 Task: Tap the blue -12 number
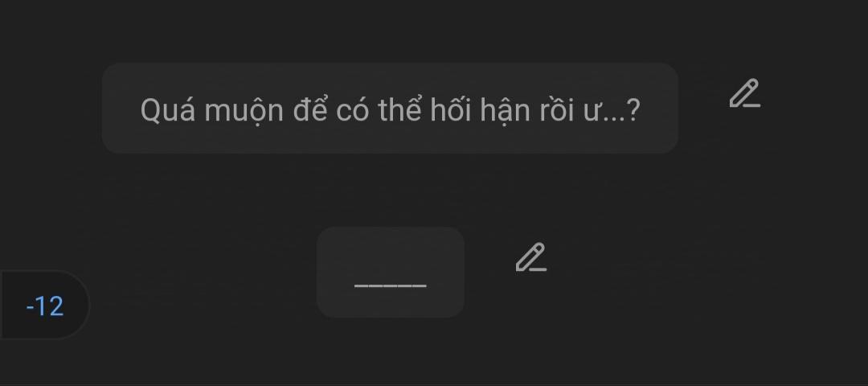tap(45, 306)
